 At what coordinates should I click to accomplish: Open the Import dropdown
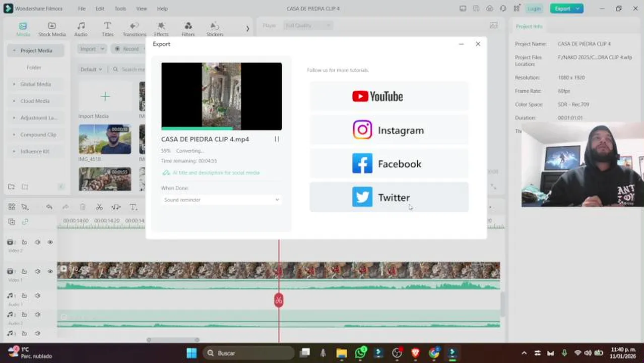92,49
